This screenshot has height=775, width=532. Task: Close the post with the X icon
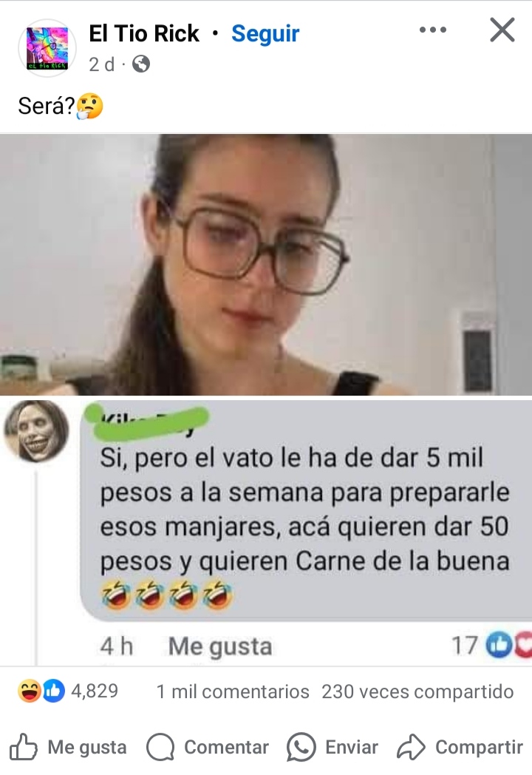[502, 30]
